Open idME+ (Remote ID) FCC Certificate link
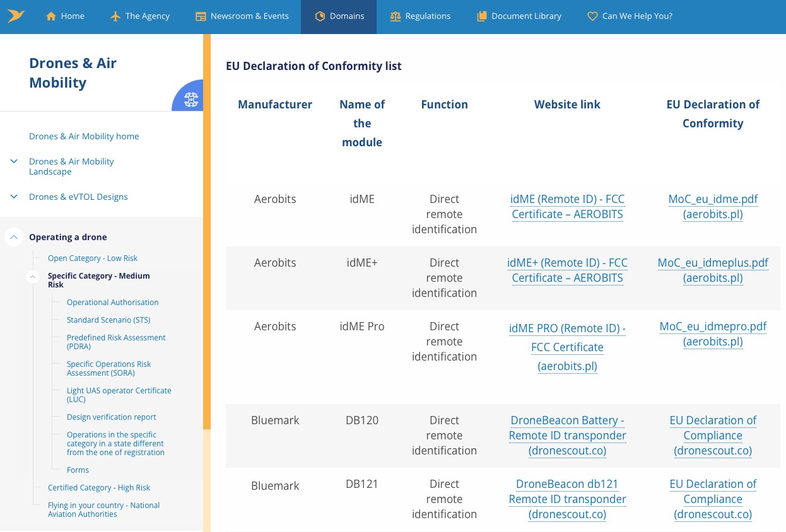The height and width of the screenshot is (532, 786). click(x=567, y=270)
